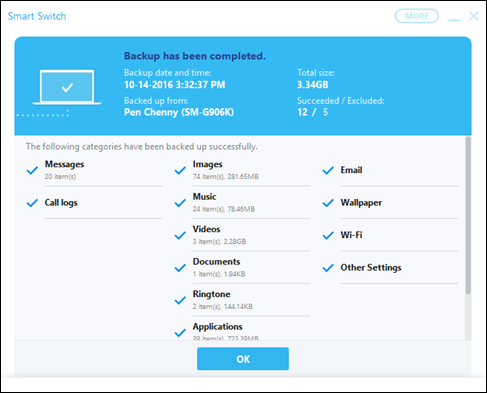The width and height of the screenshot is (487, 393).
Task: Click the device name 'Pen Chenny (SM-G906K)'
Action: [x=179, y=112]
